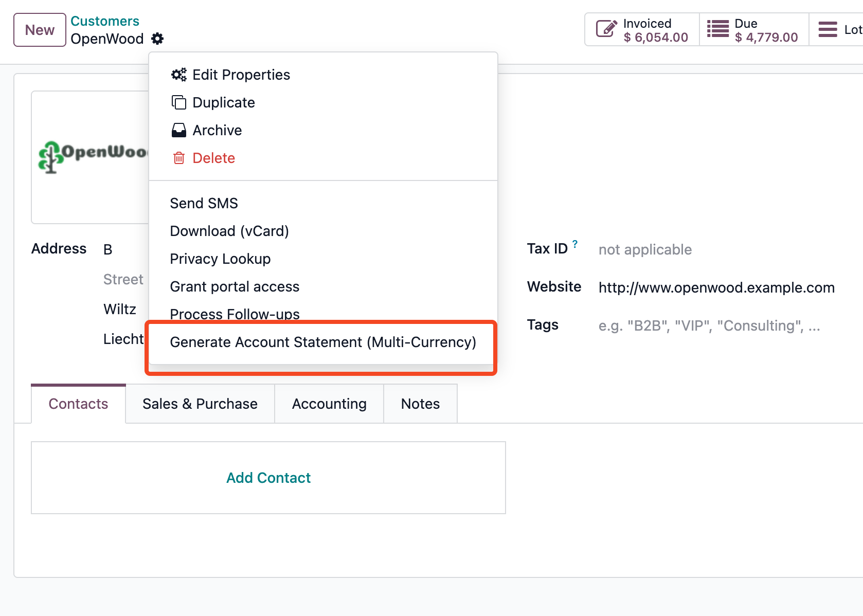Screen dimensions: 863x616
Task: Choose Send SMS from the menu
Action: [204, 203]
